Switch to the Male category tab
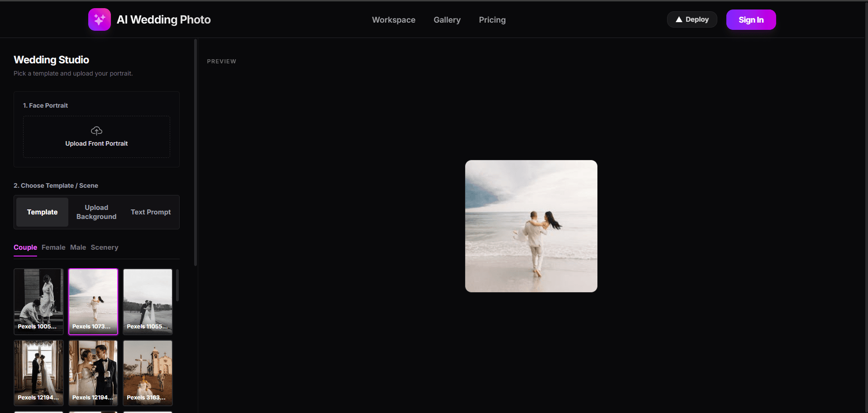868x413 pixels. tap(78, 247)
